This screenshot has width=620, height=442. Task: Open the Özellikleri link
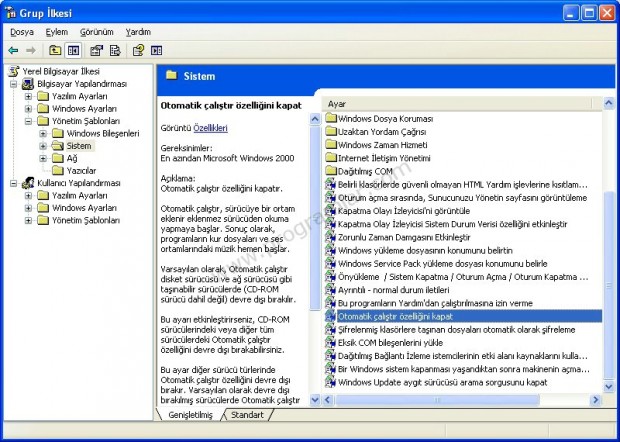click(210, 128)
